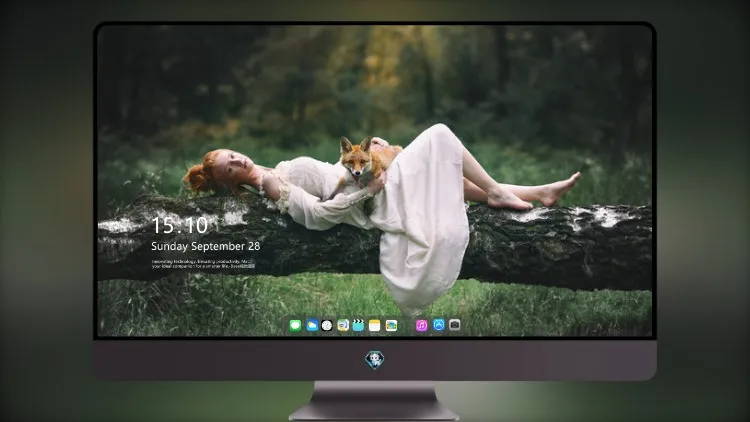Open the Camera app in dock
This screenshot has width=750, height=422.
click(455, 325)
